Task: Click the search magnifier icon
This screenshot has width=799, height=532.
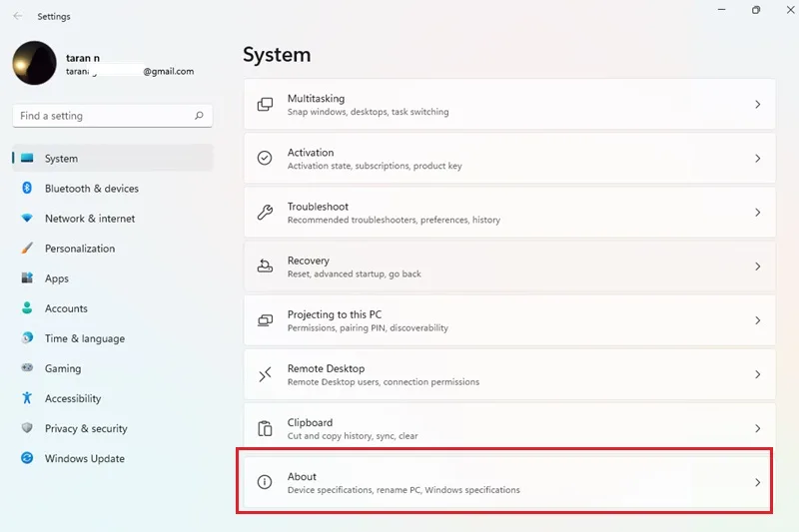Action: [199, 116]
